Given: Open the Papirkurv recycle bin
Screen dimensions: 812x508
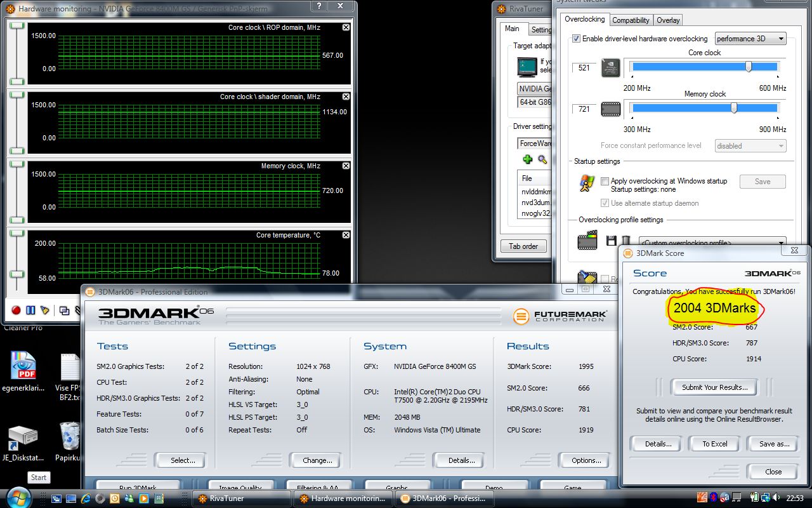Looking at the screenshot, I should tap(69, 442).
